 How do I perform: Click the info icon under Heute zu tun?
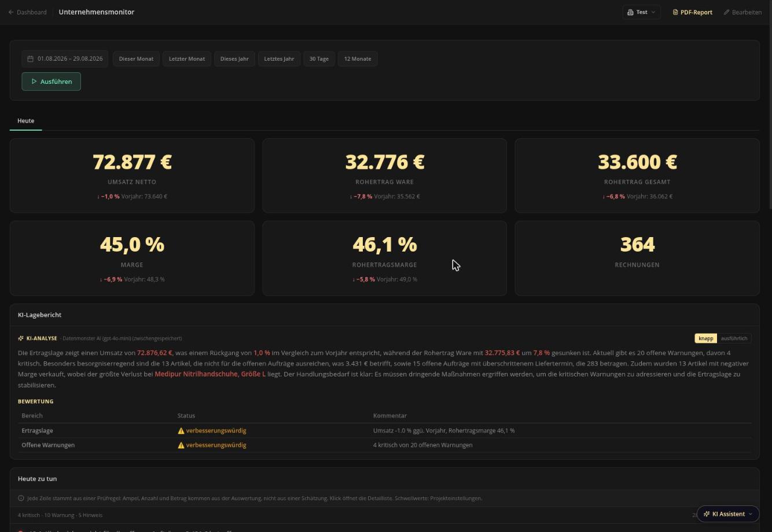click(x=21, y=498)
